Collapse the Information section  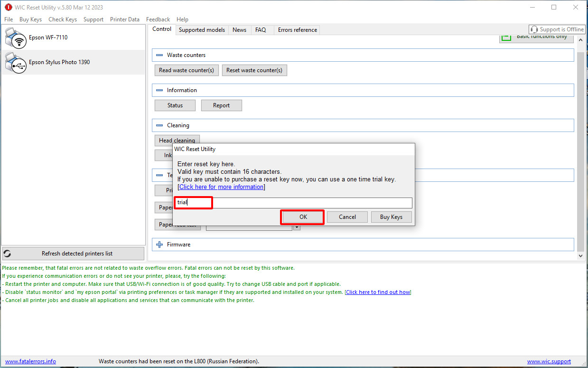tap(159, 90)
